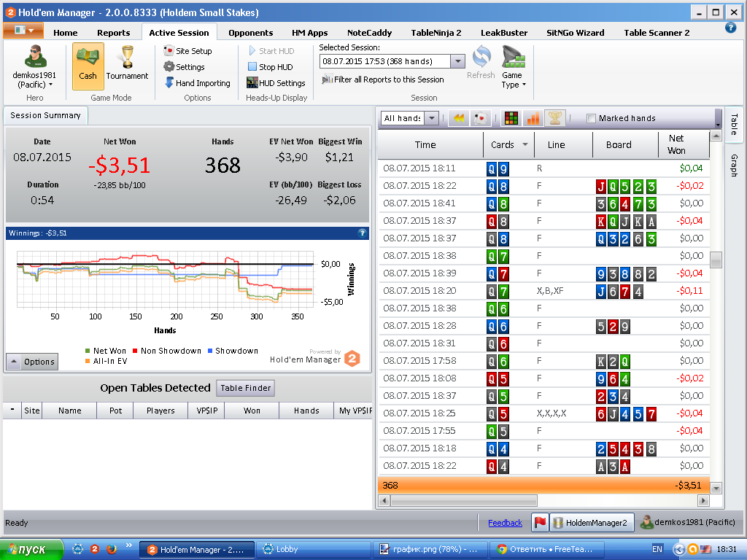Open the Feedback link

point(505,523)
